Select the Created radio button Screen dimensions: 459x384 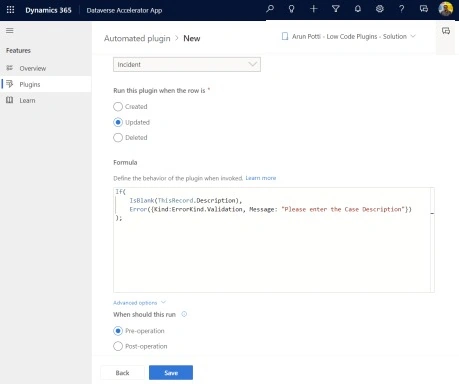[x=118, y=107]
